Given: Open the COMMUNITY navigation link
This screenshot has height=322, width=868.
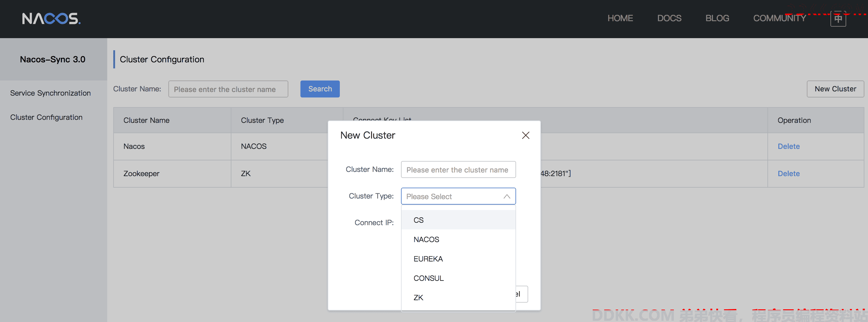Looking at the screenshot, I should coord(779,18).
